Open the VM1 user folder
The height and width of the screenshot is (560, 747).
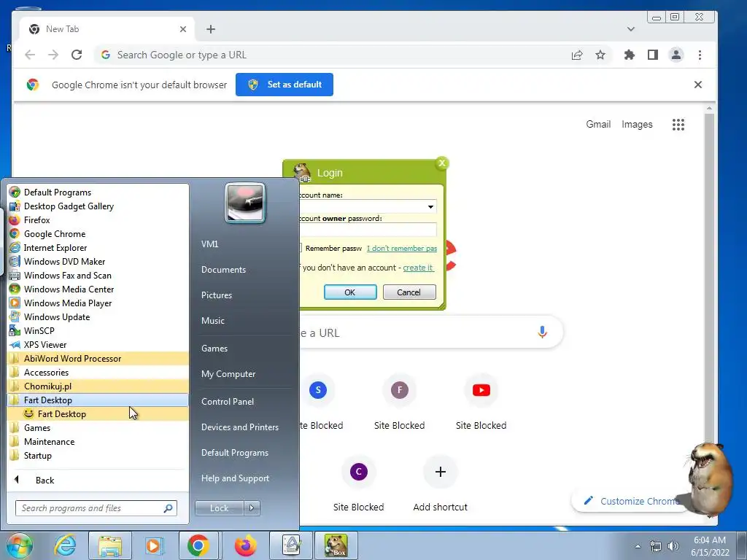click(209, 244)
